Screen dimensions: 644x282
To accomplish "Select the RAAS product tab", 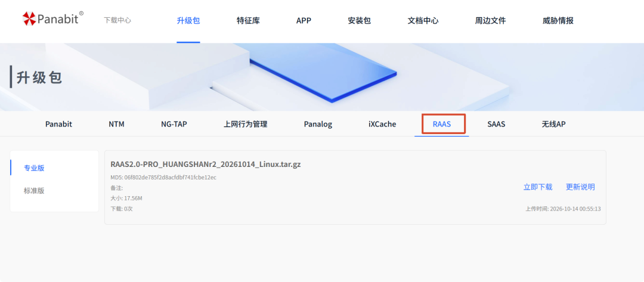I will coord(441,124).
